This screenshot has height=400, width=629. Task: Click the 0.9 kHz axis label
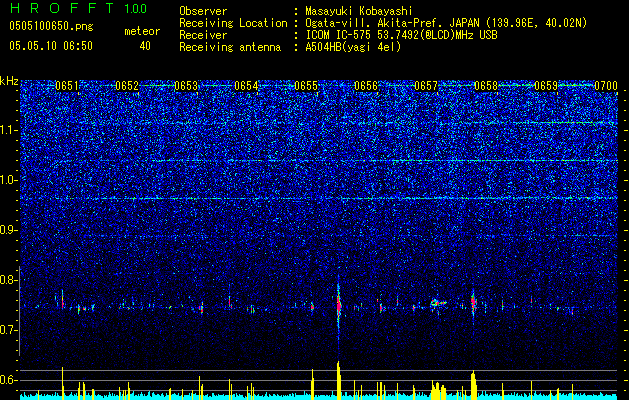click(7, 230)
